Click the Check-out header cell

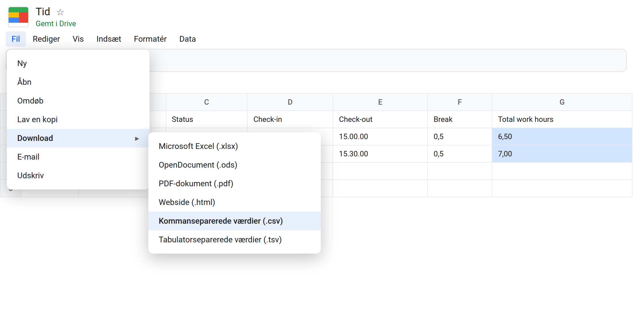[380, 119]
